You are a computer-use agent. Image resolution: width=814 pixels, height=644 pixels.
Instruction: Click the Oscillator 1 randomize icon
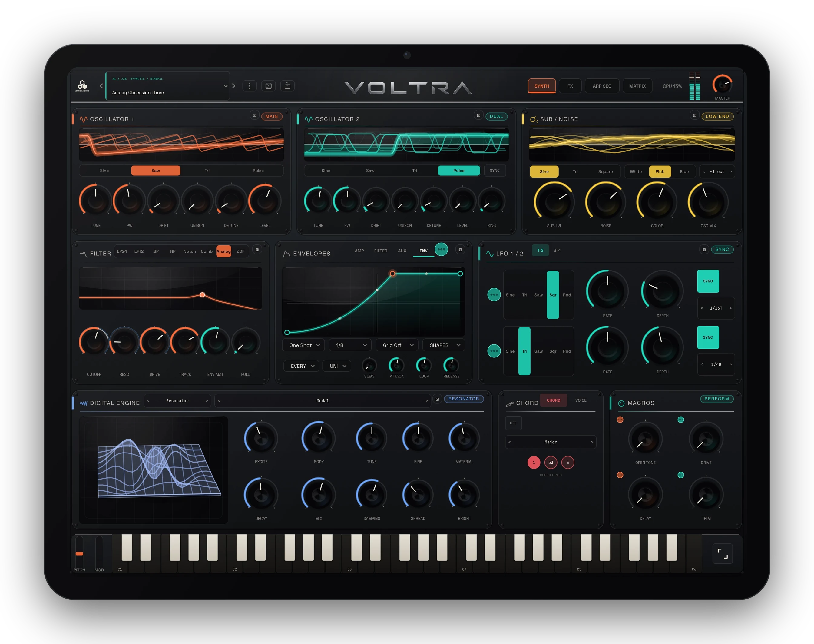254,116
